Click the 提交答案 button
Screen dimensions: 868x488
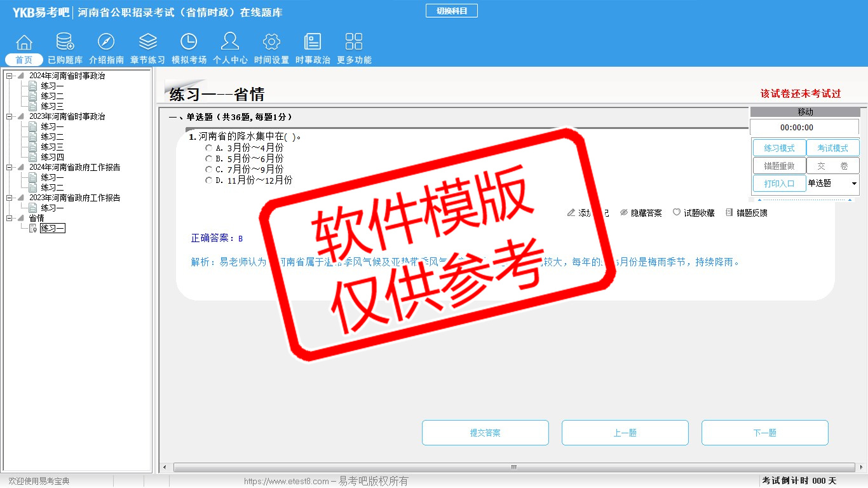tap(485, 433)
